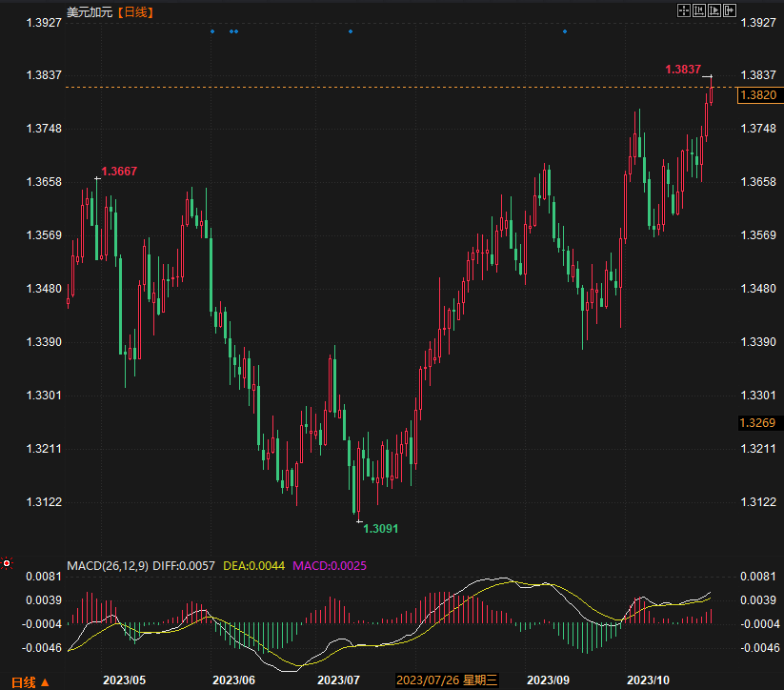Click the DEA:0.0044 indicator value

tap(253, 565)
